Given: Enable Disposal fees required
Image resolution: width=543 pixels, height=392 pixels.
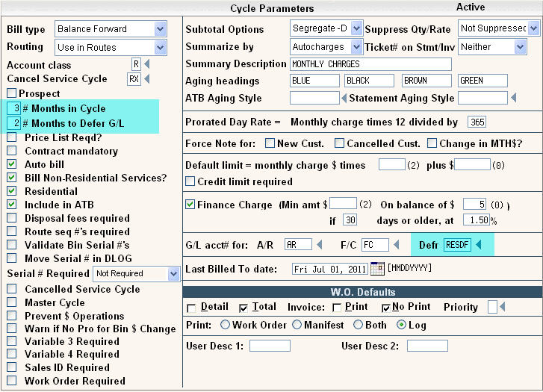Looking at the screenshot, I should coord(11,218).
